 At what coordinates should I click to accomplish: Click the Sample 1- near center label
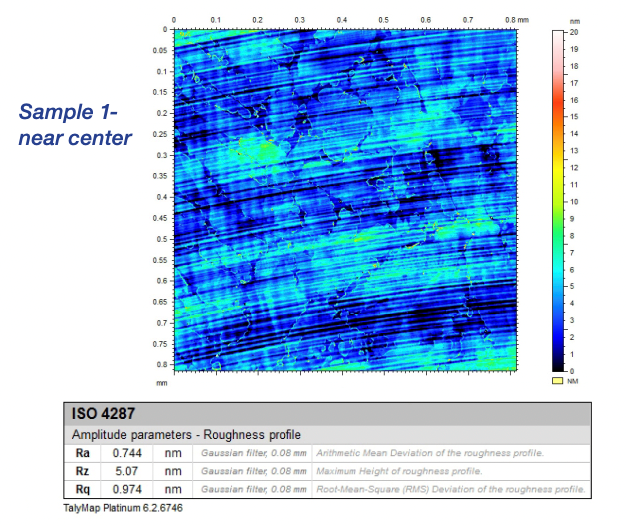pos(75,123)
